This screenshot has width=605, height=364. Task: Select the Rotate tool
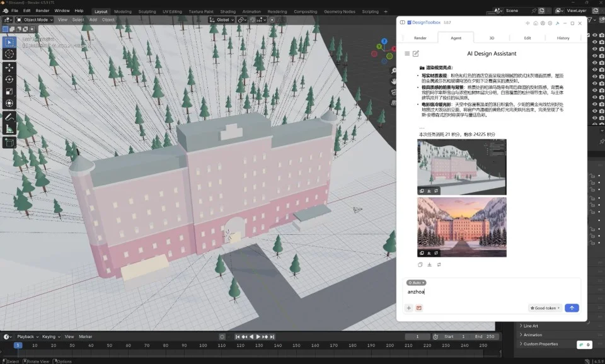pyautogui.click(x=9, y=79)
